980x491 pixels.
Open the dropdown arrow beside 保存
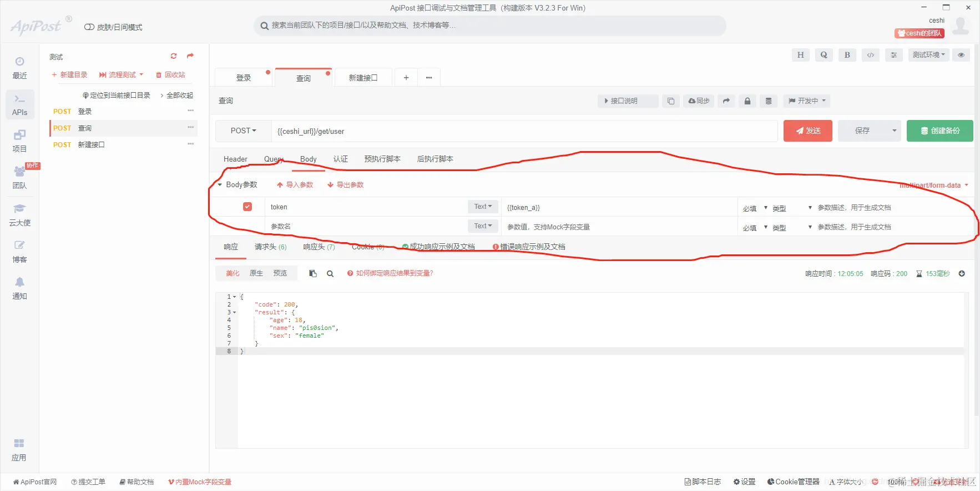pyautogui.click(x=894, y=131)
